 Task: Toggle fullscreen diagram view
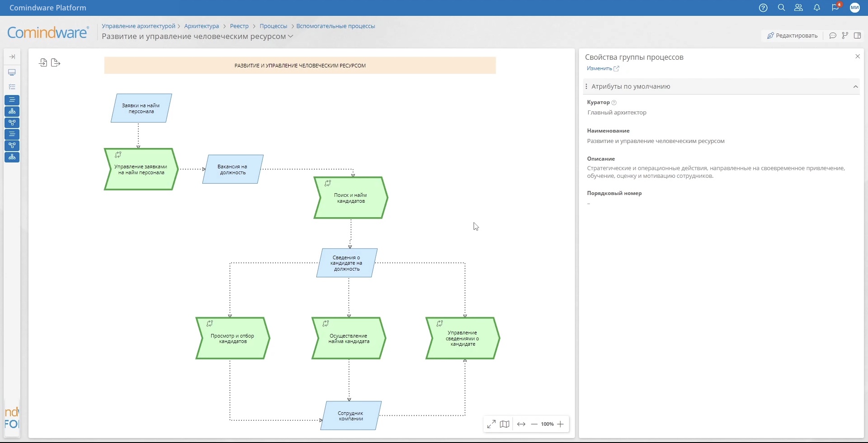[491, 424]
